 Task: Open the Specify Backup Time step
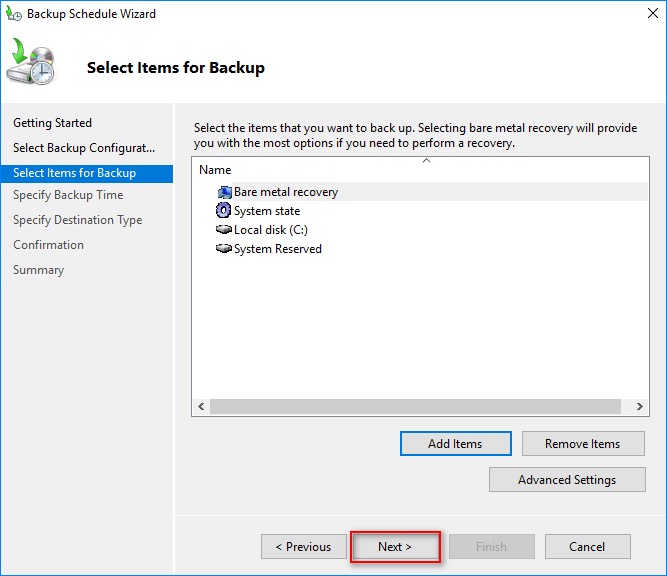pos(68,195)
